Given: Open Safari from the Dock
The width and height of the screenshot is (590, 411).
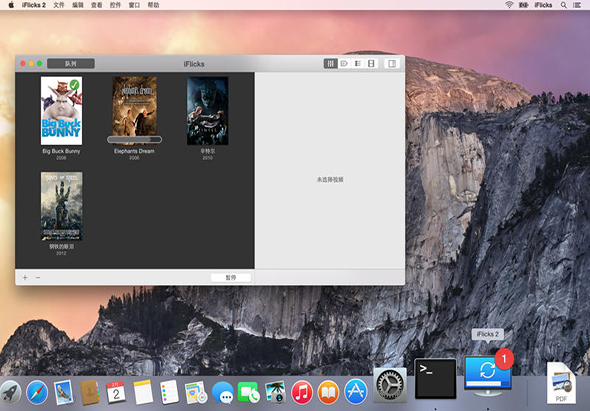Looking at the screenshot, I should (x=37, y=392).
